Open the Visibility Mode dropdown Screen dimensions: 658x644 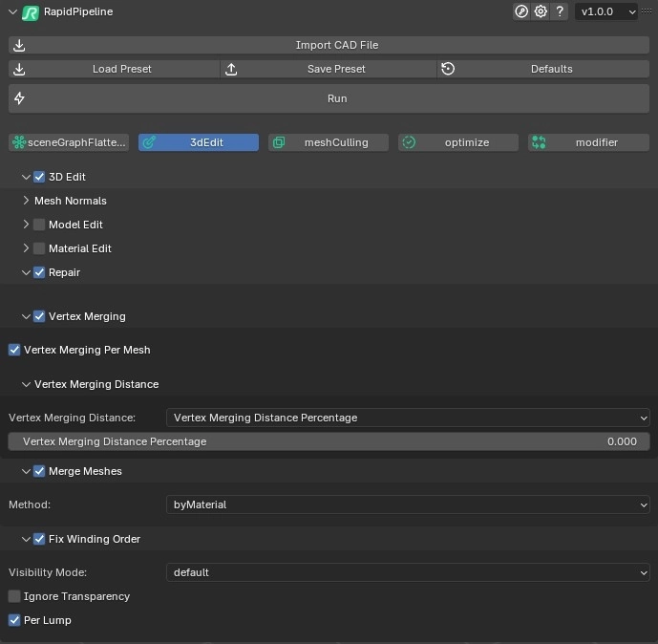[x=408, y=572]
